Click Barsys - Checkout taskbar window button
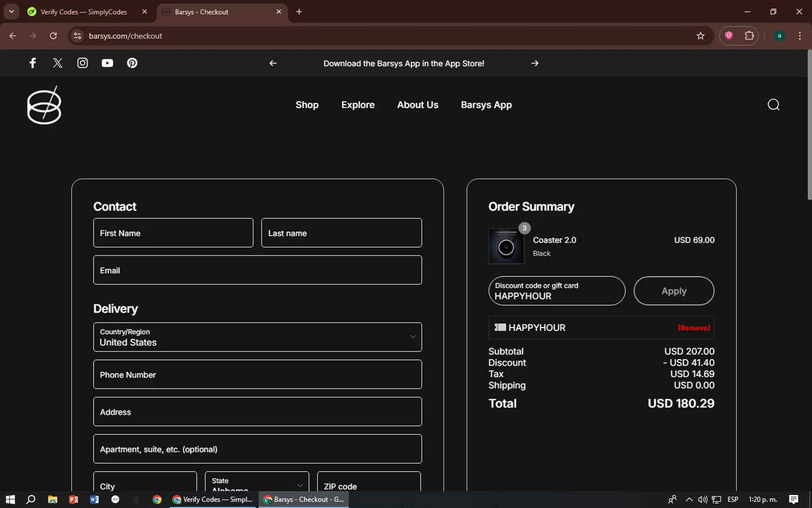Image resolution: width=812 pixels, height=508 pixels. [x=304, y=499]
